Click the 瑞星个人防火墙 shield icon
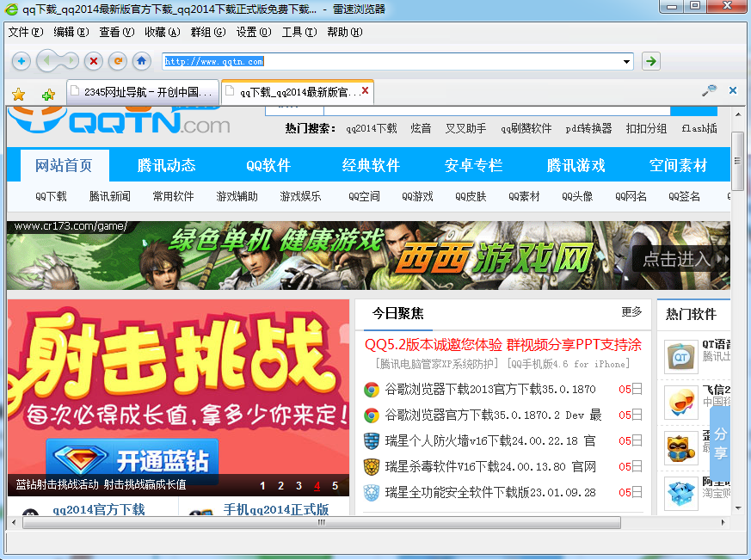The image size is (751, 560). click(x=371, y=440)
